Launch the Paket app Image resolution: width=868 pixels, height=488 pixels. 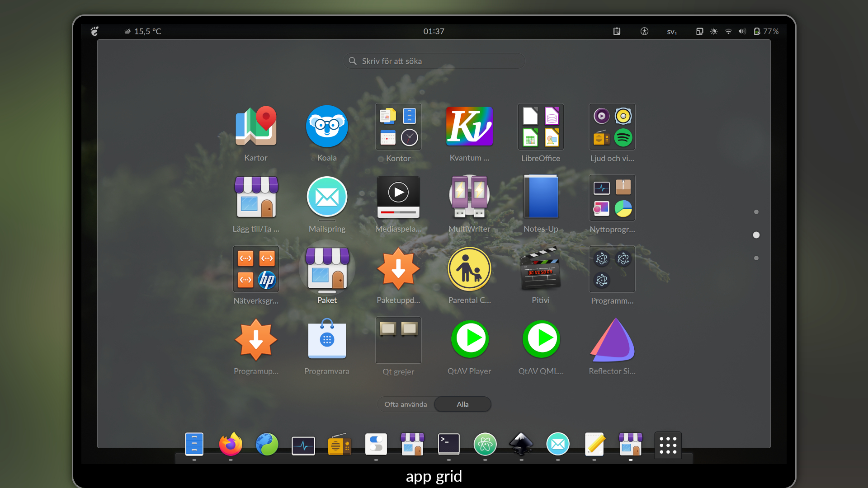pyautogui.click(x=327, y=269)
